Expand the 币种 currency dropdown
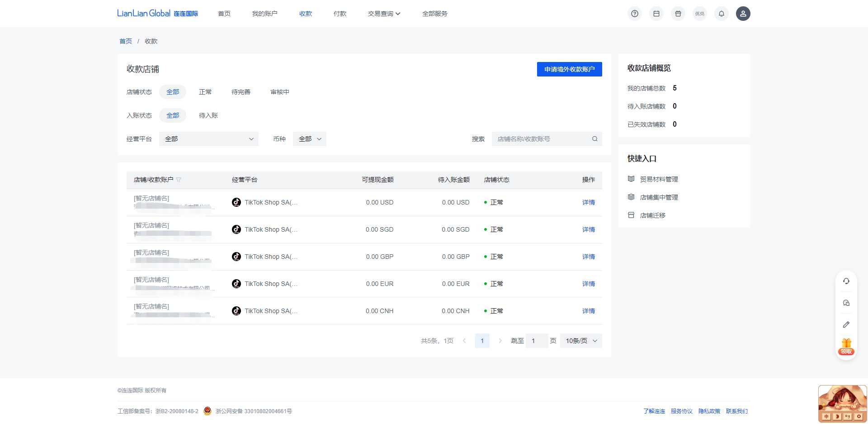Screen dimensions: 868x424 pos(310,139)
